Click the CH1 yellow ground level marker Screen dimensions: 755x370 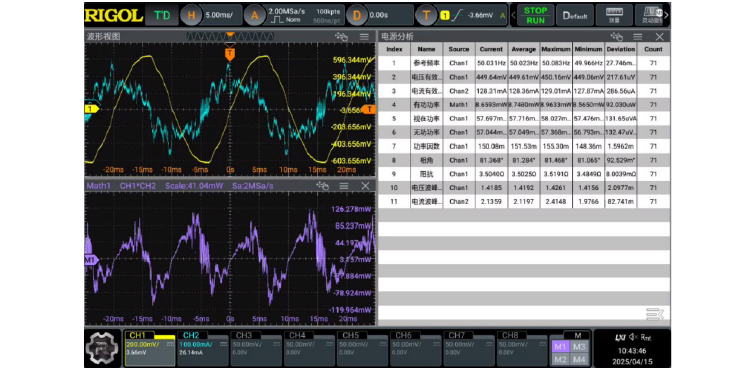91,109
